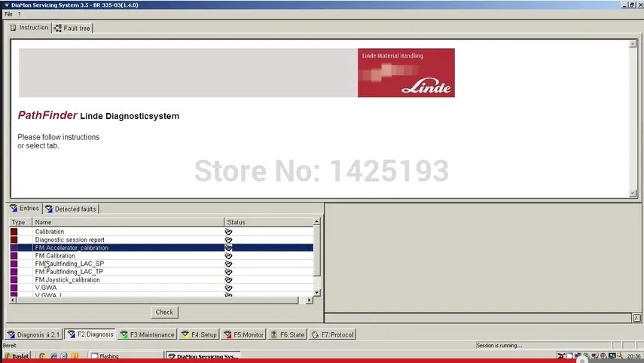Open the question mark help menu
The image size is (644, 363).
(19, 14)
